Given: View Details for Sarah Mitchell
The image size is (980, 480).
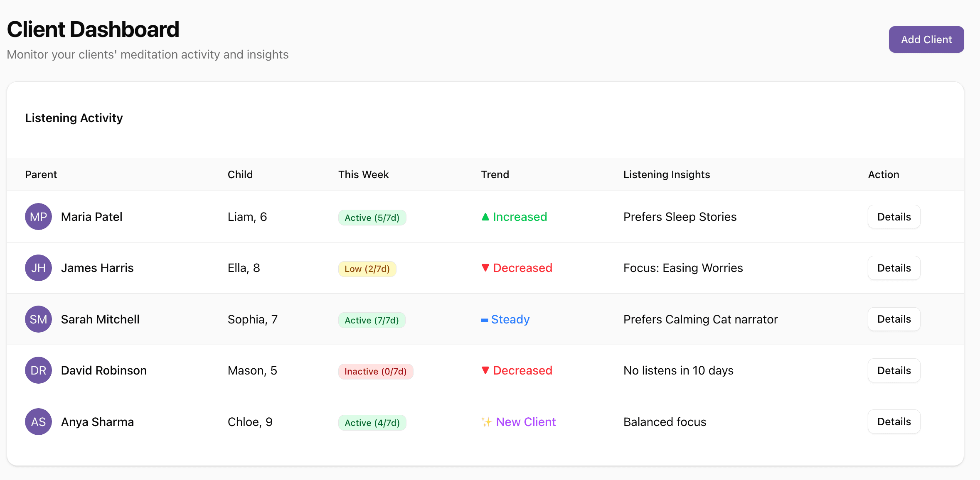Looking at the screenshot, I should 894,319.
